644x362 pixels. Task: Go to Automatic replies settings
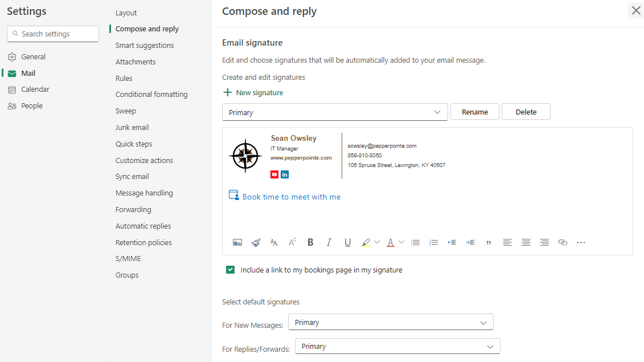coord(143,226)
